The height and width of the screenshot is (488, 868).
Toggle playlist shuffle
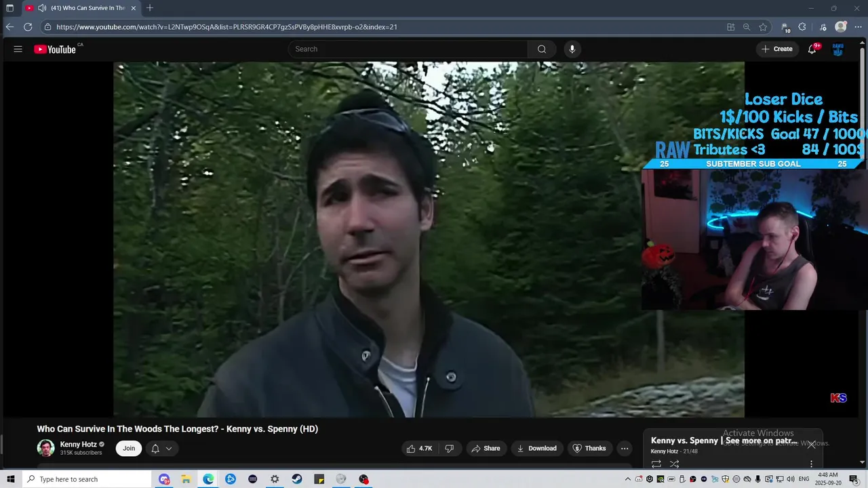[674, 464]
